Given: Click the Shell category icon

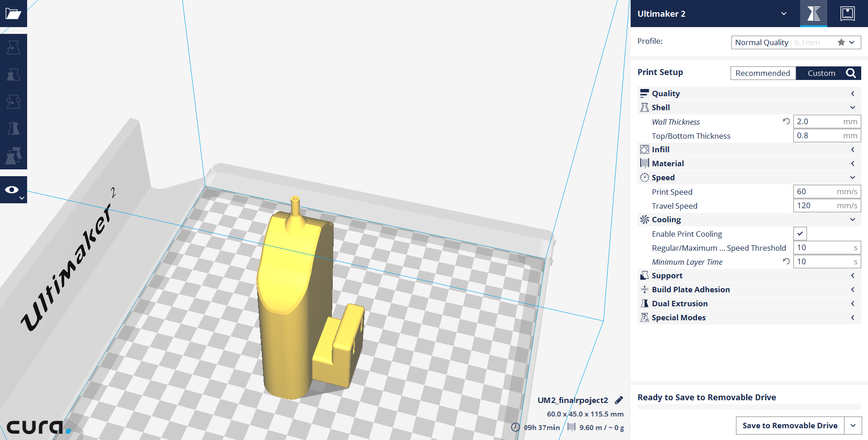Looking at the screenshot, I should coord(645,108).
